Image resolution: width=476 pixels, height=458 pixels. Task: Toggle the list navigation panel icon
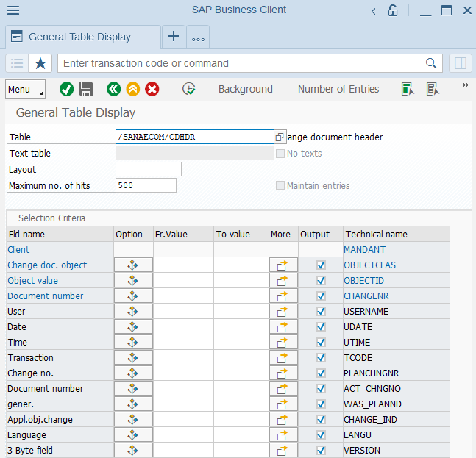coord(17,63)
